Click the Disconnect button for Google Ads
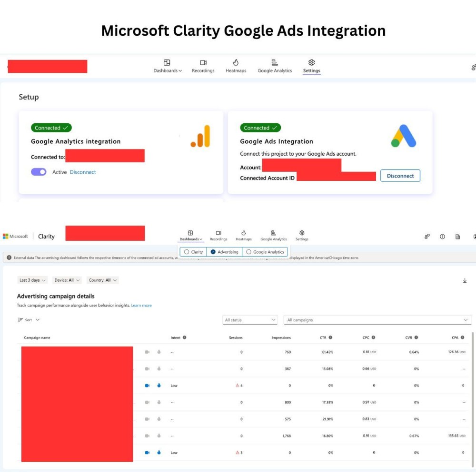 tap(400, 176)
